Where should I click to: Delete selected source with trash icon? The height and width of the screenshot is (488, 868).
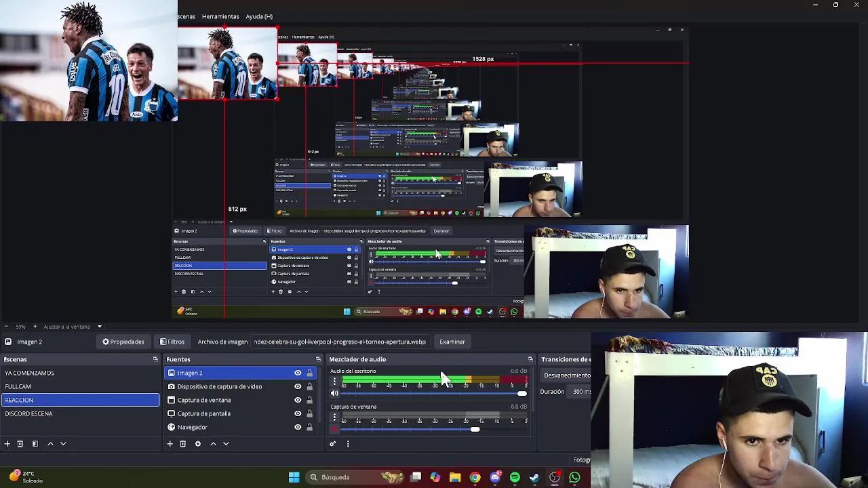182,444
